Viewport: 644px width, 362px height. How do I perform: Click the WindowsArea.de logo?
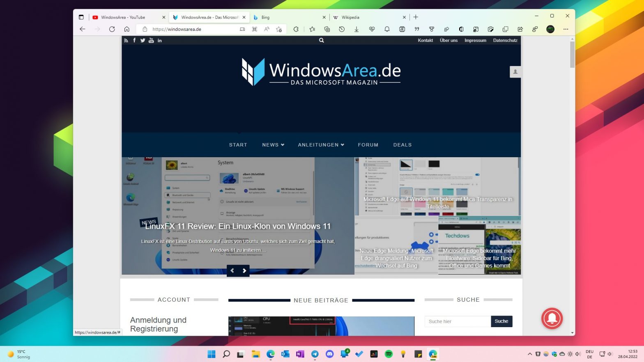click(321, 71)
